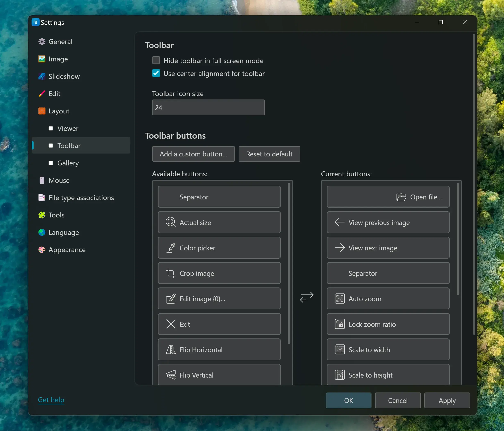Go to the Slideshow settings tab

64,76
